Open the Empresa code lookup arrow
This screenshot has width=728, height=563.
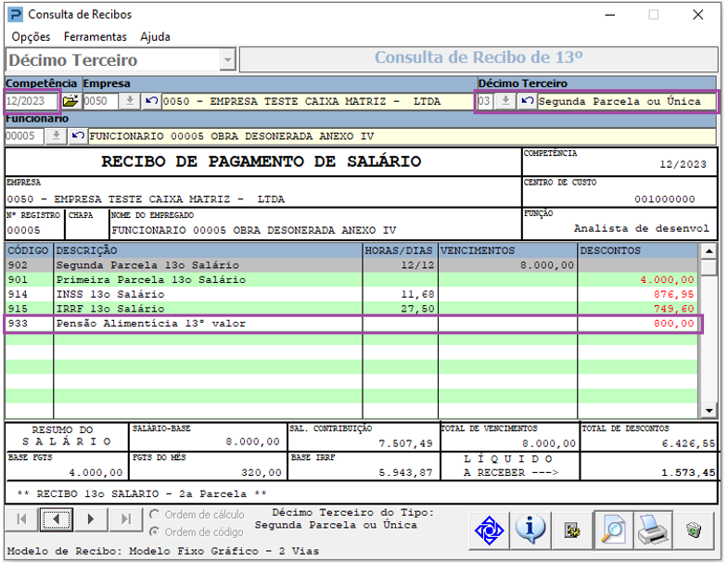click(130, 101)
